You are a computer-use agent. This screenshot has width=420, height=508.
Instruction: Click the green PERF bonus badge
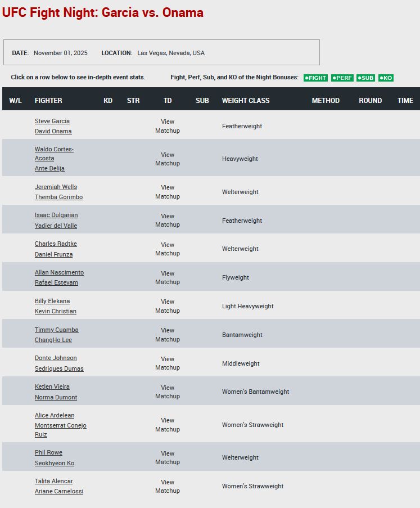pos(342,78)
